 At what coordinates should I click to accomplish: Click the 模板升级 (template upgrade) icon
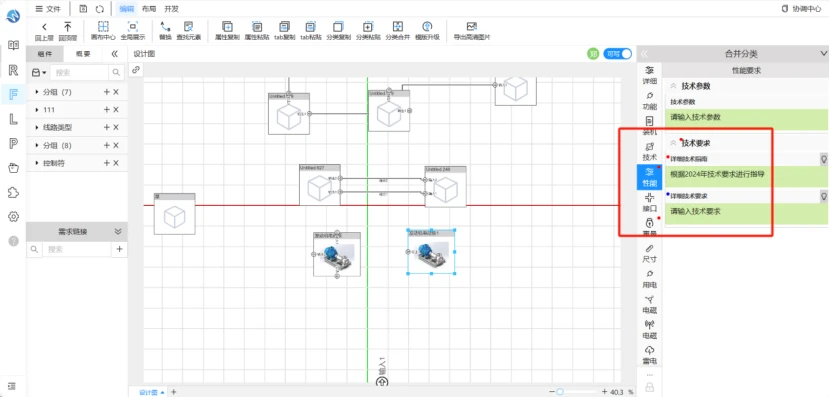point(427,27)
